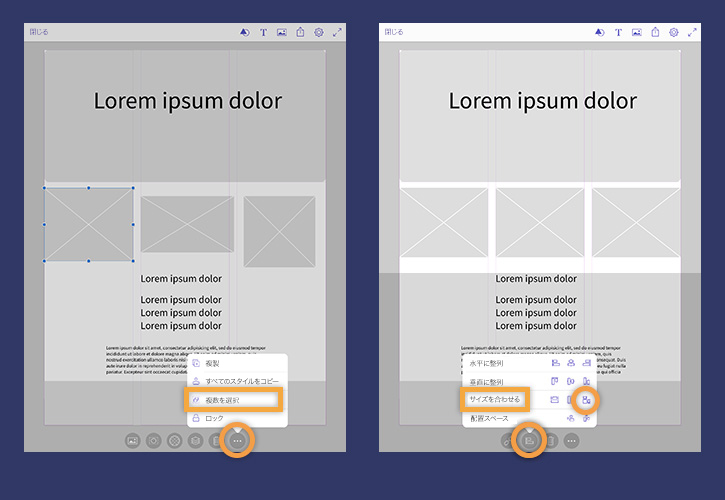Select large 'Lorem ipsum dolor' heading, right screen
725x500 pixels.
pos(543,101)
